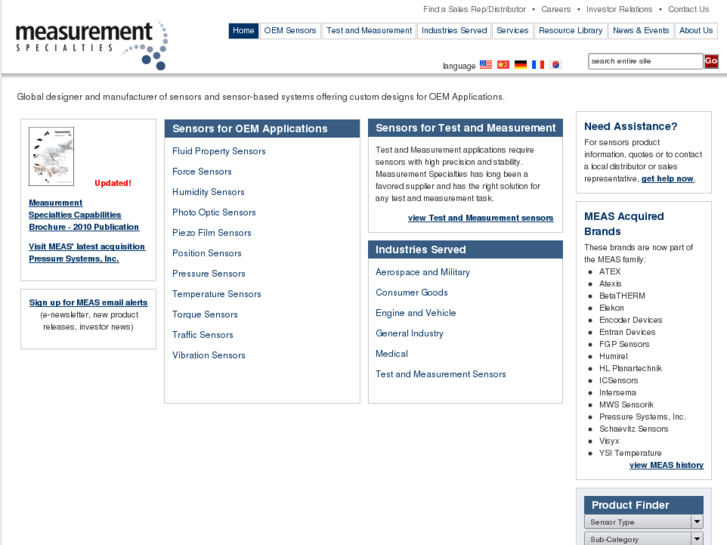Click the Sensors for OEM Applications header
The height and width of the screenshot is (545, 727).
262,128
